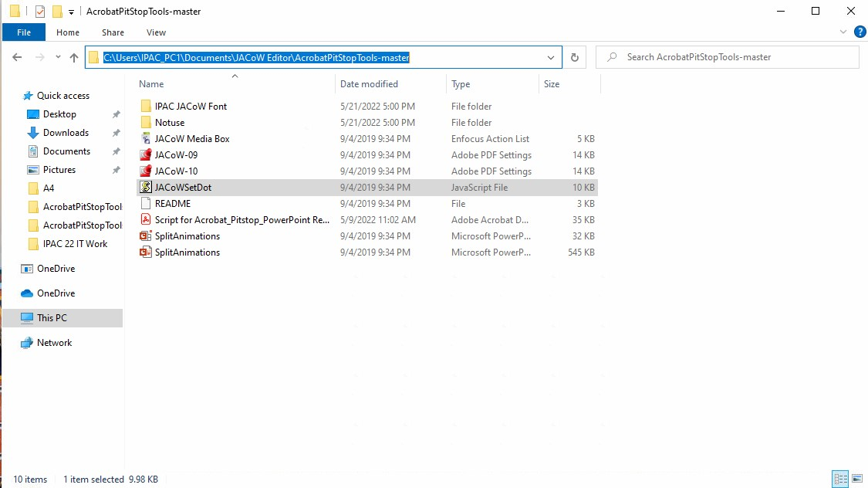Select the 32 KB SplitAnimations PowerPoint icon
Image resolution: width=868 pixels, height=488 pixels.
coord(145,236)
